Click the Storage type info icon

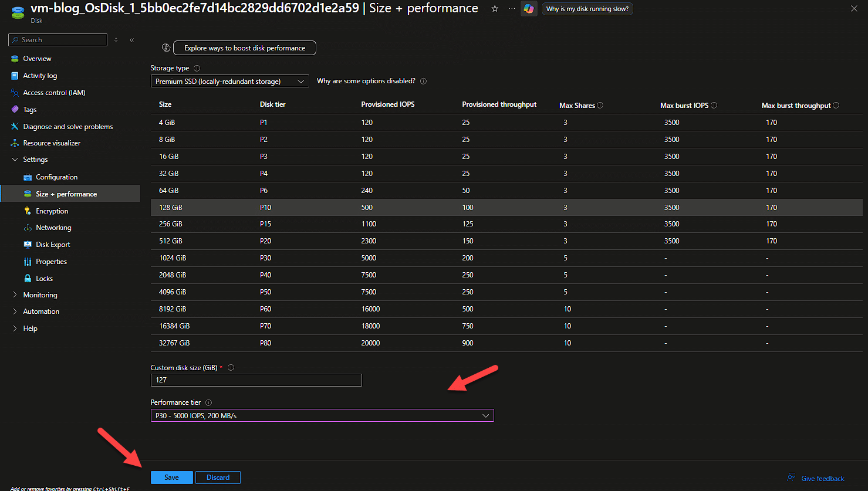(x=196, y=67)
